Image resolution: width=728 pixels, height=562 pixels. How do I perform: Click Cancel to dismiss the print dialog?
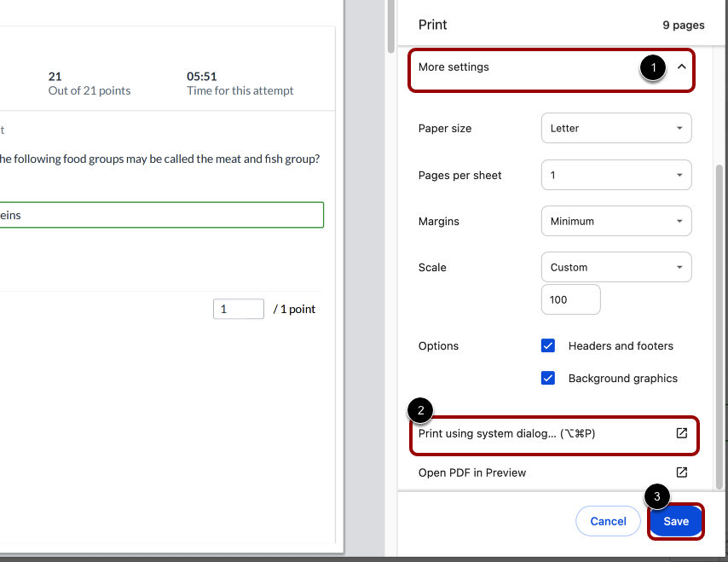608,521
